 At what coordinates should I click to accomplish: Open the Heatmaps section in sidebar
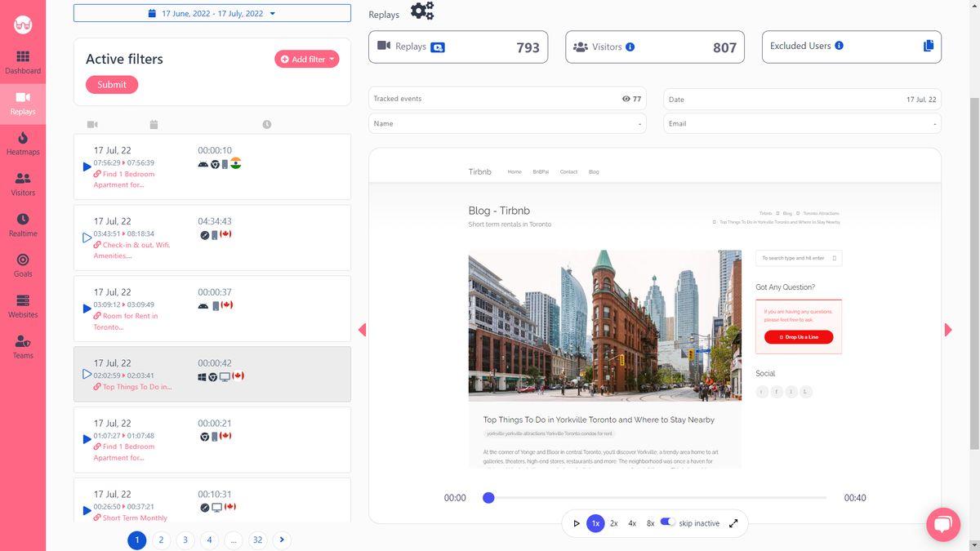23,143
